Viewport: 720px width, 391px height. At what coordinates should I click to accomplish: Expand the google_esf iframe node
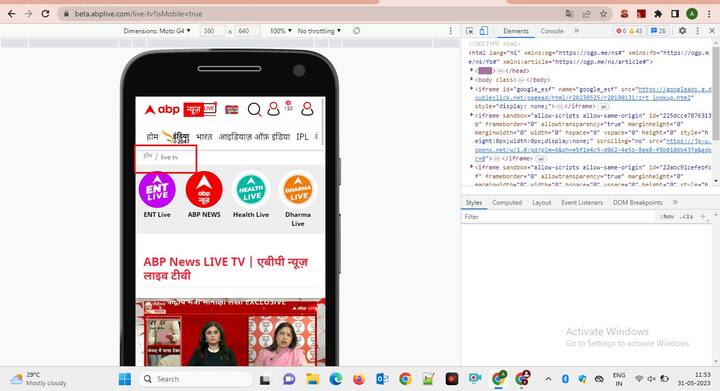pos(471,89)
